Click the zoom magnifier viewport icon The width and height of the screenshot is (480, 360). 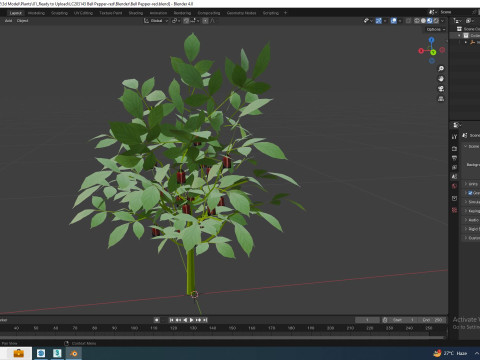click(441, 69)
